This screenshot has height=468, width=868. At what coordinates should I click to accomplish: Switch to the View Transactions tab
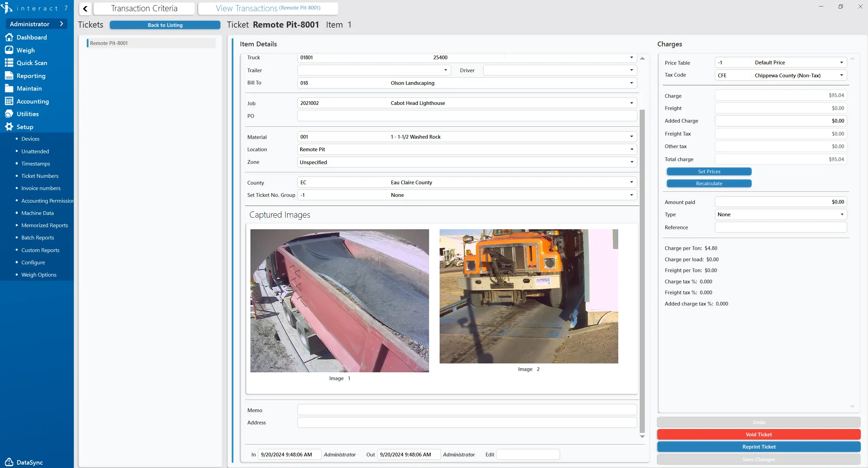pyautogui.click(x=267, y=8)
